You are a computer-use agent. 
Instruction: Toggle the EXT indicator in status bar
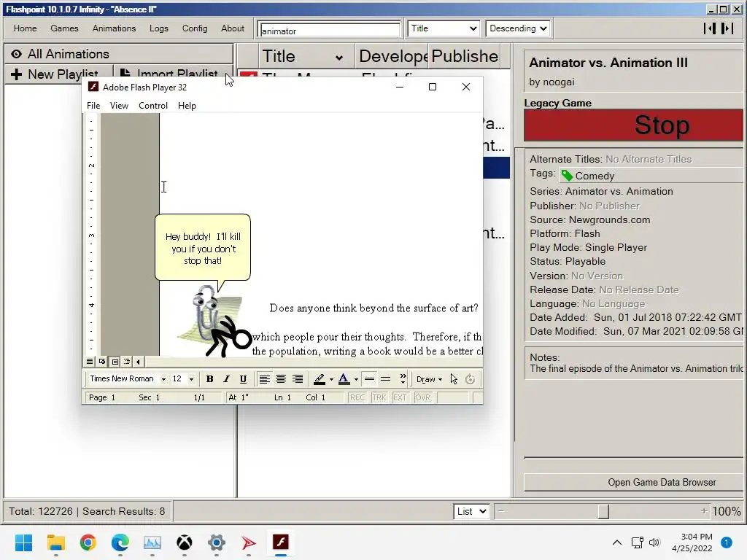click(x=400, y=397)
